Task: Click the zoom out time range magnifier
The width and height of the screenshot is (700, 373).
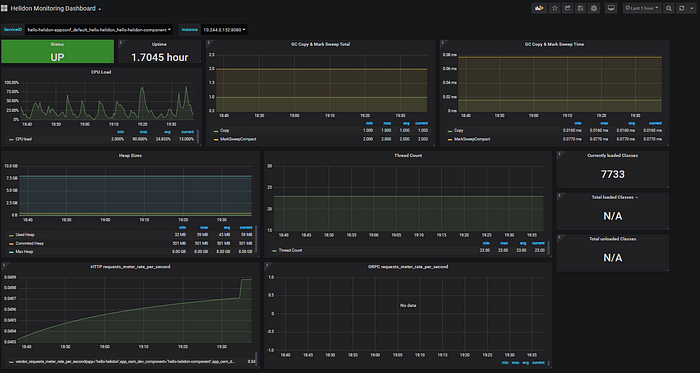Action: pos(669,8)
